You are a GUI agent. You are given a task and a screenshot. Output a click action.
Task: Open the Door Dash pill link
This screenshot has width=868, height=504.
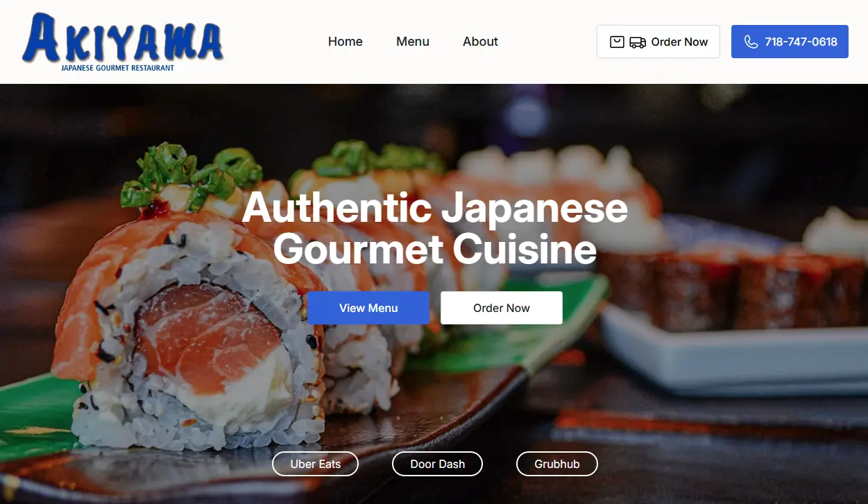(x=438, y=464)
